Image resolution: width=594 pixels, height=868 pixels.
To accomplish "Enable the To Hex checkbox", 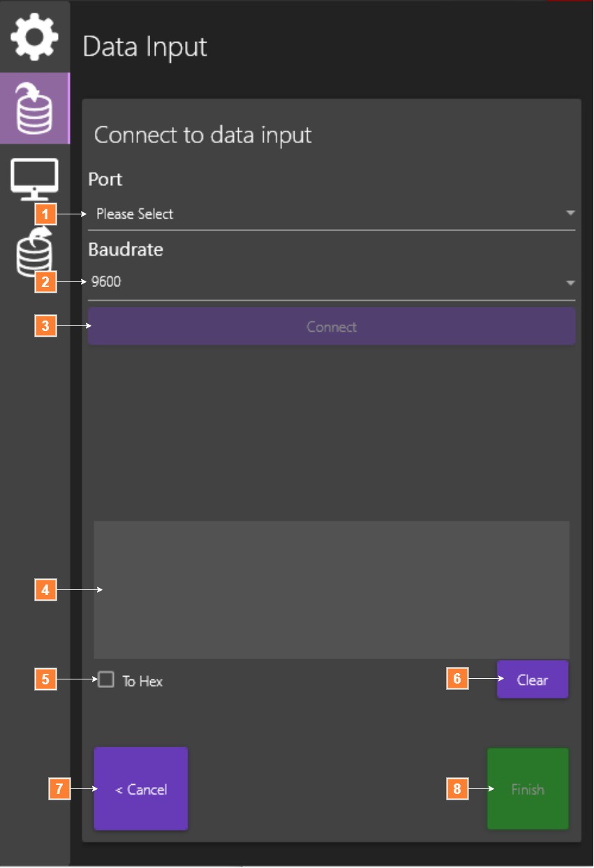I will pyautogui.click(x=106, y=679).
